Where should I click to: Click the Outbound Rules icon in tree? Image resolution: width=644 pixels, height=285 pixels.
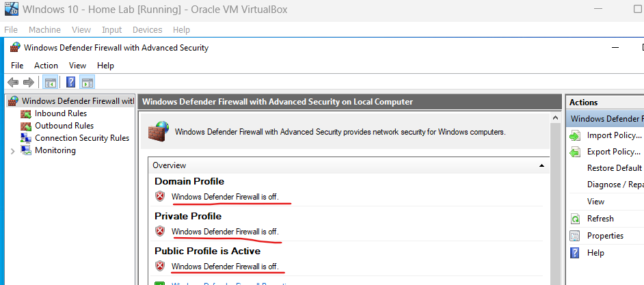click(26, 126)
